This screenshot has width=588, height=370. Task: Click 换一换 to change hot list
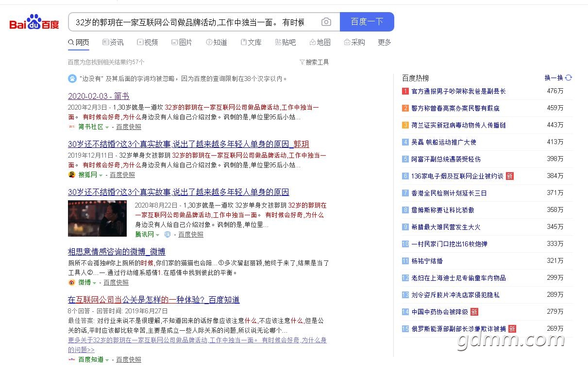click(554, 78)
